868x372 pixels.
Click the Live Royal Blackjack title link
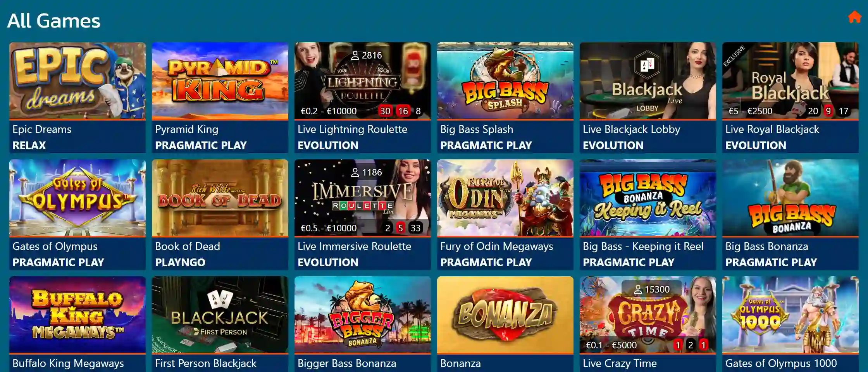772,129
